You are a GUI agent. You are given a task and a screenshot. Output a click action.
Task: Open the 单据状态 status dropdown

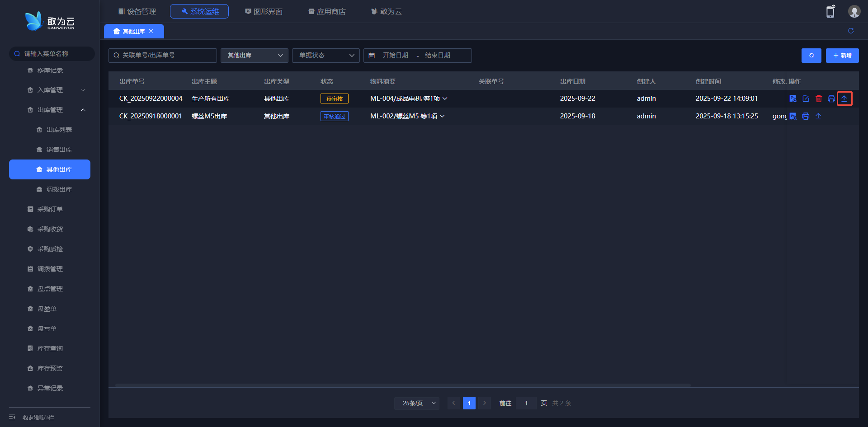[326, 56]
